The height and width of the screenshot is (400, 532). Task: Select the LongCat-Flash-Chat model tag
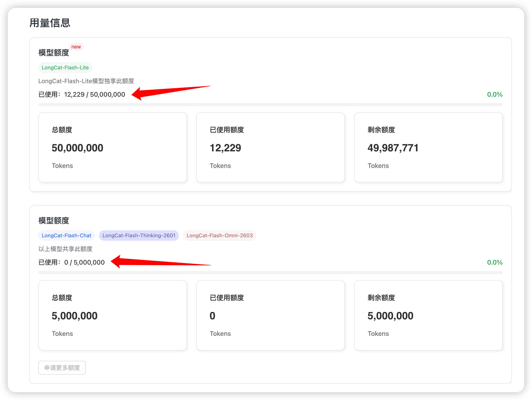[x=66, y=236]
